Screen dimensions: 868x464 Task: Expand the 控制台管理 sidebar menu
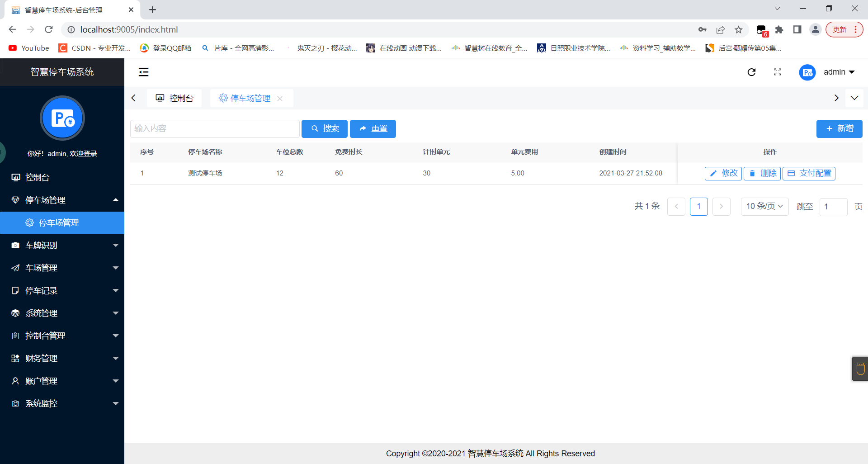tap(62, 336)
